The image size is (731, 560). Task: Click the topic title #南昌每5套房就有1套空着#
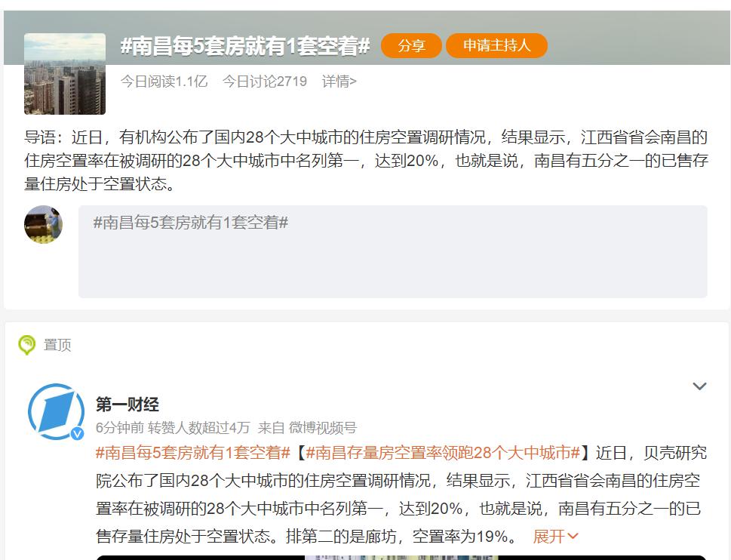(x=245, y=46)
